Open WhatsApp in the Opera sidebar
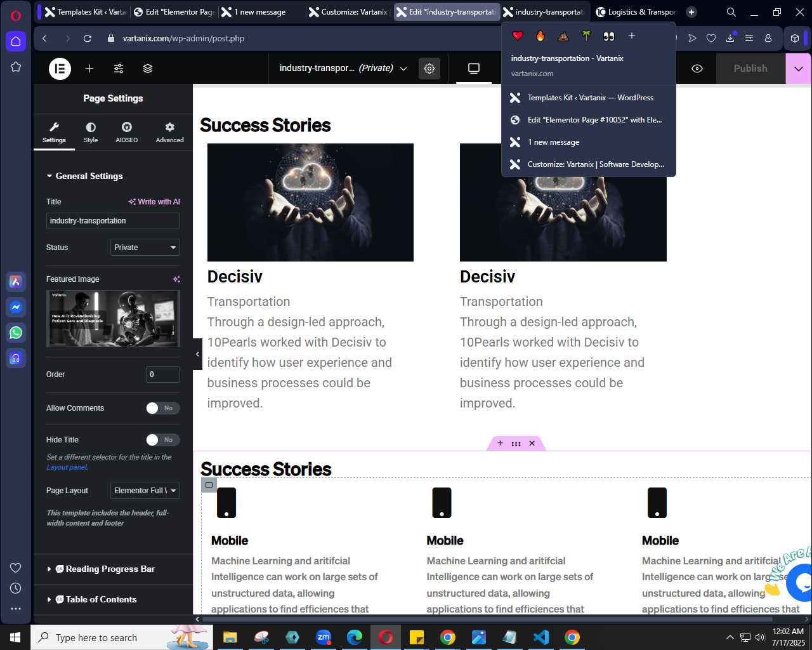 pos(16,333)
